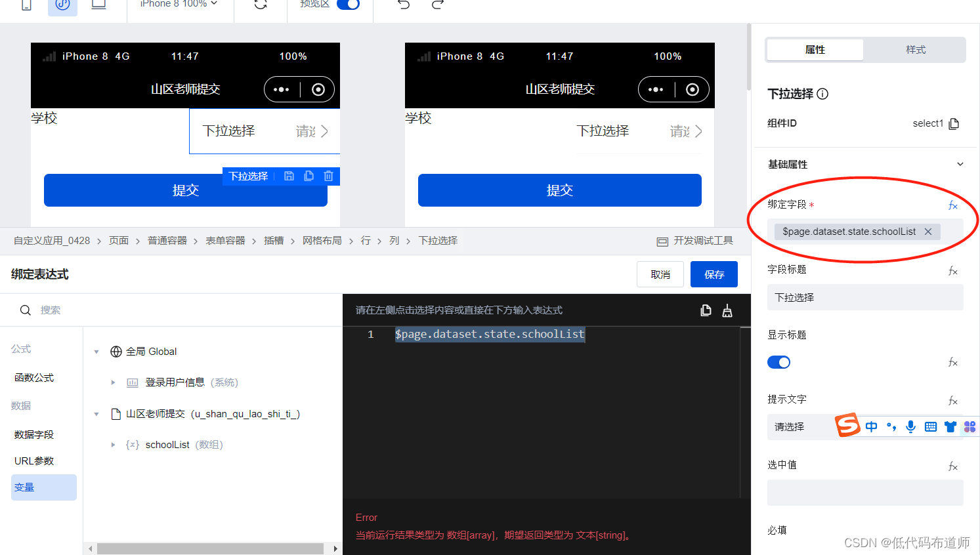Open fx expression for 显示标题
The image size is (980, 555).
[x=953, y=362]
